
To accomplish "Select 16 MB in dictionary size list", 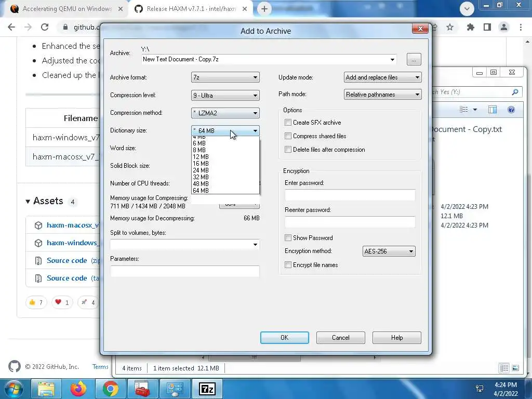I will 225,164.
